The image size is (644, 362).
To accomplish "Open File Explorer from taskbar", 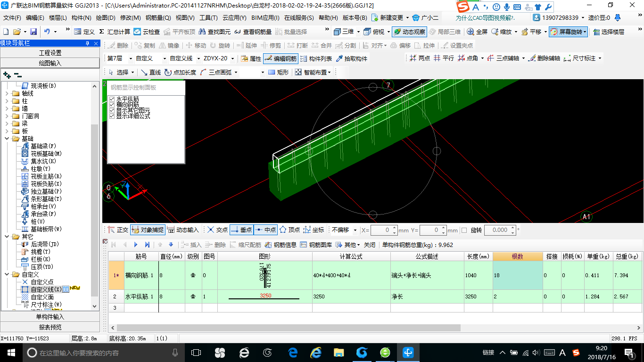I will click(x=339, y=352).
